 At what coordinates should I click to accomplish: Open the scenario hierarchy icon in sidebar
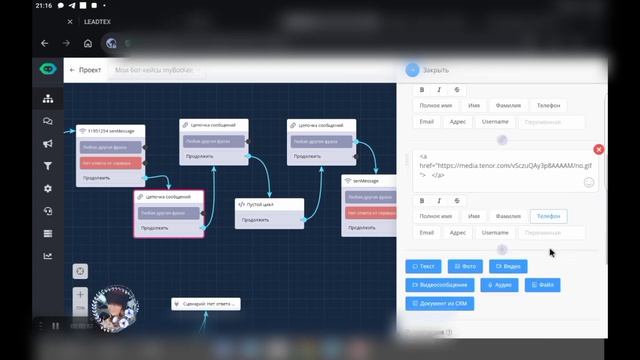[48, 99]
